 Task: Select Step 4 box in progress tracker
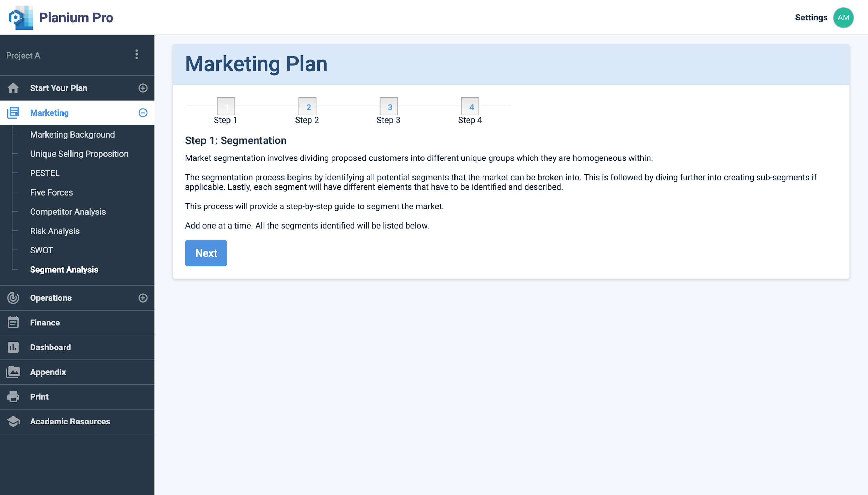pos(470,106)
